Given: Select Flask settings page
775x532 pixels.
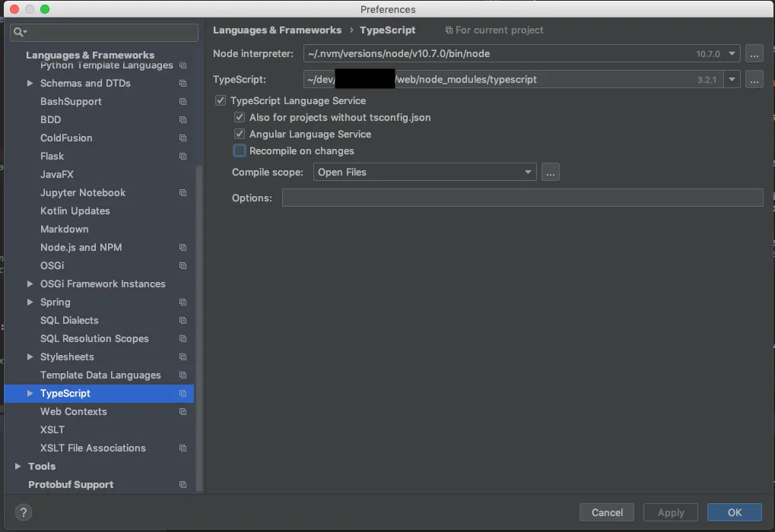Looking at the screenshot, I should coord(52,156).
